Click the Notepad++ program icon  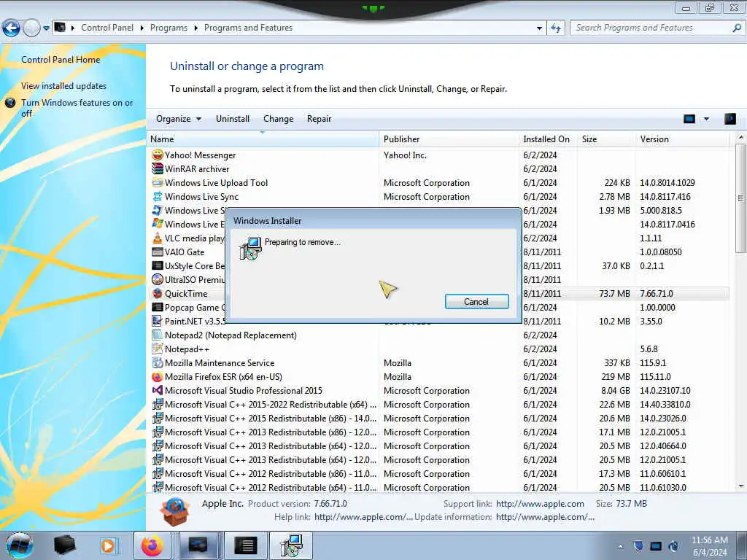[158, 349]
